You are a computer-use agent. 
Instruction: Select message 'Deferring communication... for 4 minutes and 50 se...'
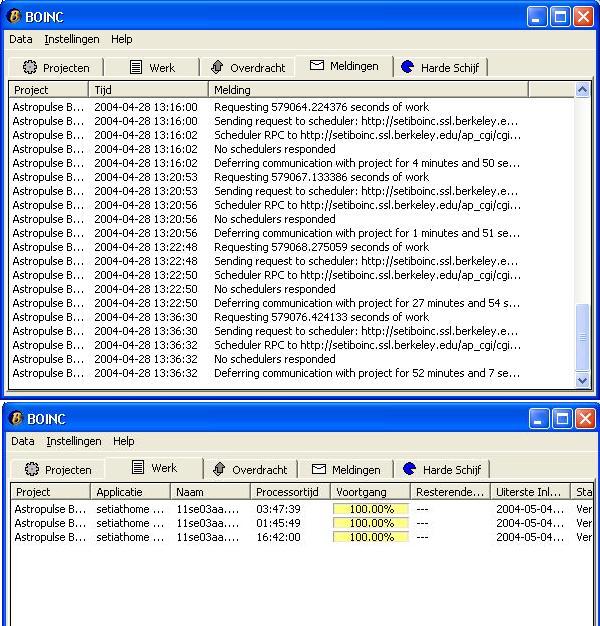(x=367, y=163)
